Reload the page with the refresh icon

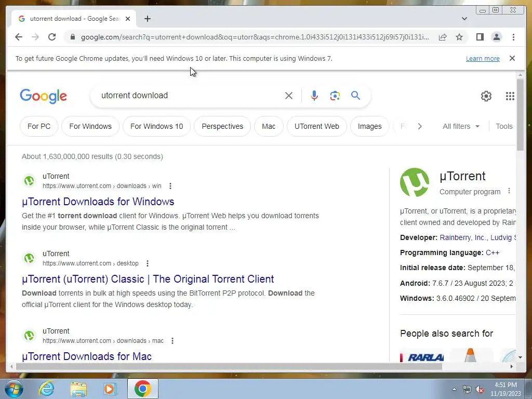pyautogui.click(x=52, y=37)
